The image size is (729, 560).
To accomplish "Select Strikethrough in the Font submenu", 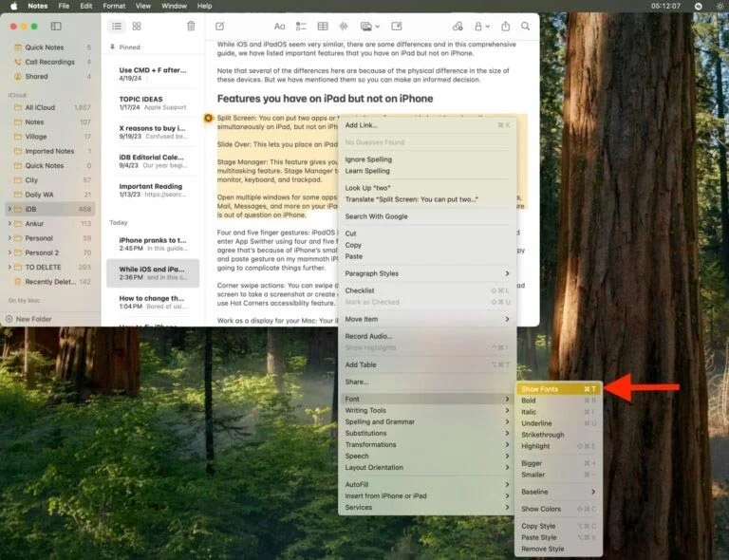I will point(558,435).
